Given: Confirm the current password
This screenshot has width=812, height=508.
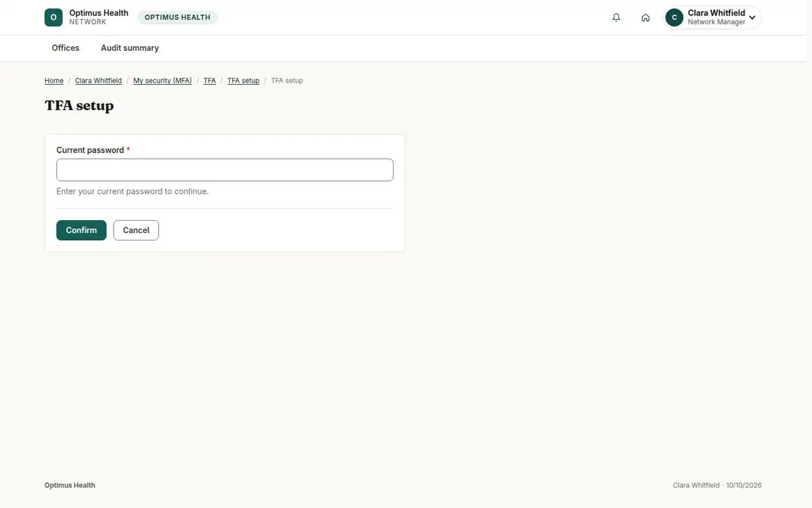Looking at the screenshot, I should coord(81,230).
